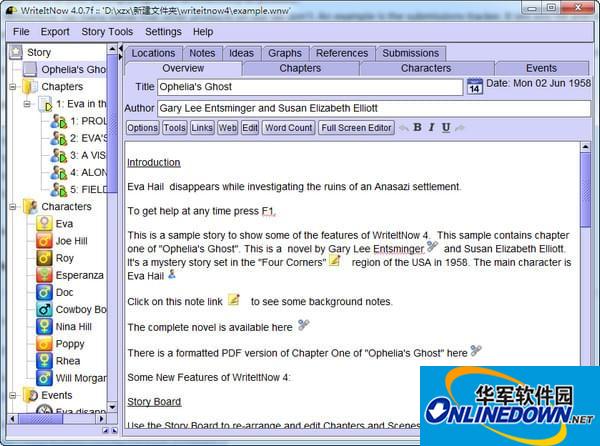Collapse tree panel with splitter left arrow
Viewport: 600px width, 446px height.
(x=121, y=49)
